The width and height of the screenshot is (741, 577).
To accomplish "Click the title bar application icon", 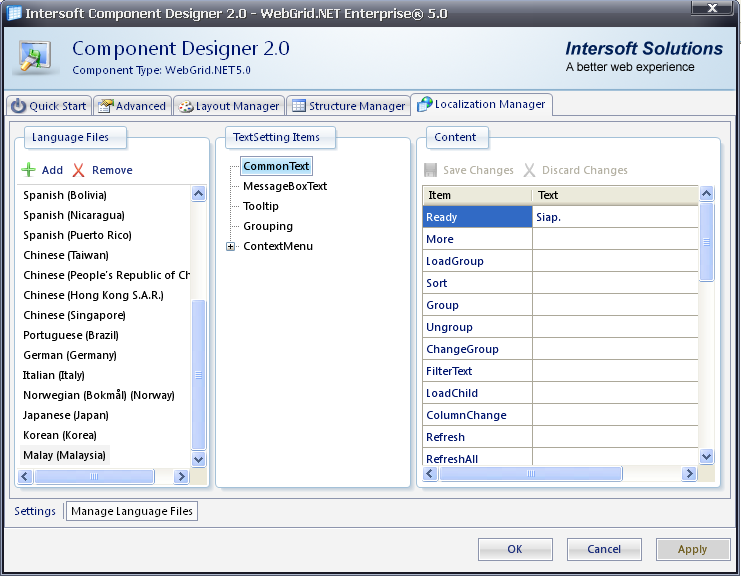I will tap(14, 13).
